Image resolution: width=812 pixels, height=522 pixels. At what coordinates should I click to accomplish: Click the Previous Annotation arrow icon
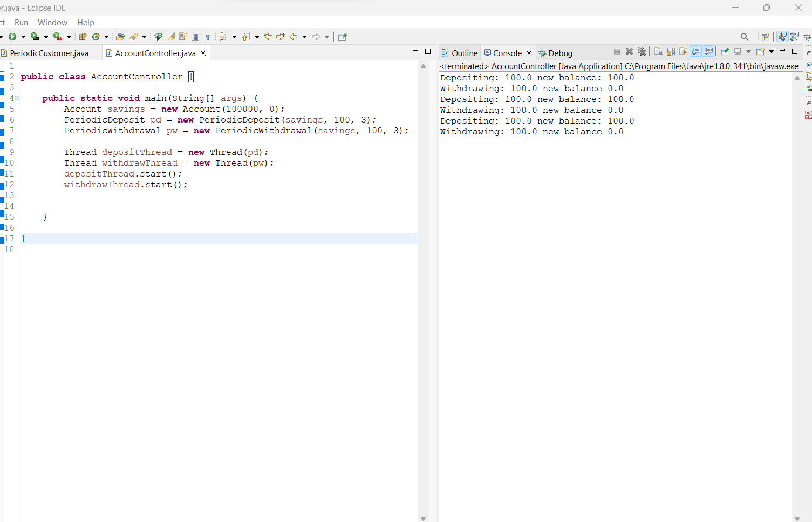[246, 37]
